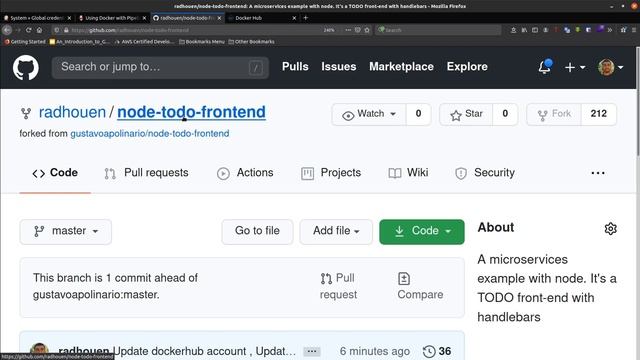Open page actions three-dot menu in address bar
Image resolution: width=640 pixels, height=360 pixels.
coord(348,30)
